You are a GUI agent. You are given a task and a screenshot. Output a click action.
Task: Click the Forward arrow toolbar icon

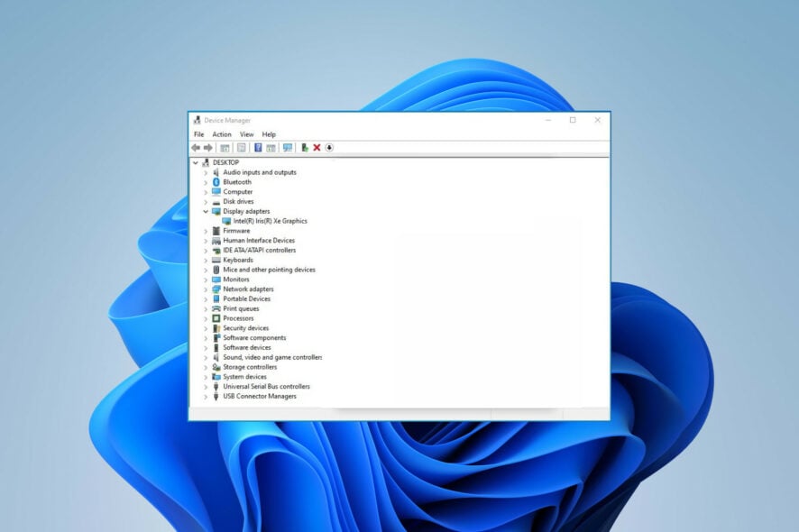(208, 148)
